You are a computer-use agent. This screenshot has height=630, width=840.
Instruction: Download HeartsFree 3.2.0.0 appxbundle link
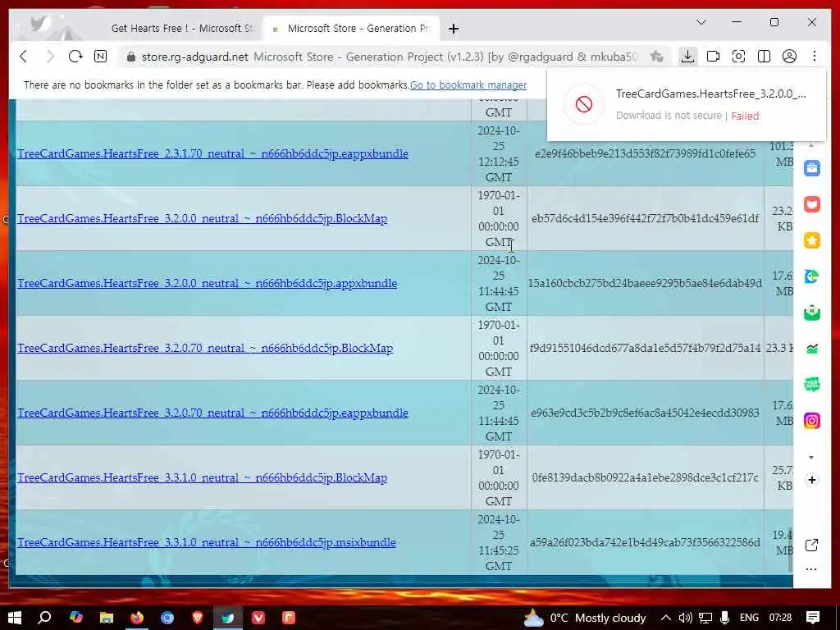(207, 283)
